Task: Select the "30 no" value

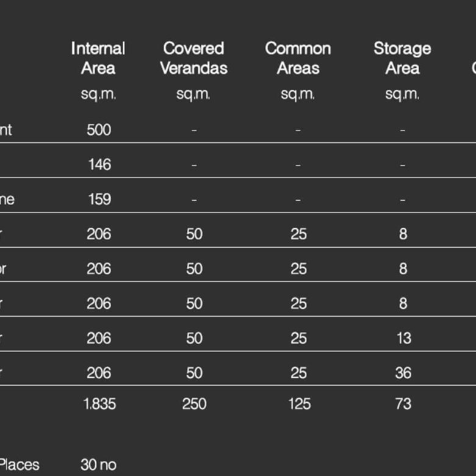Action: pyautogui.click(x=98, y=465)
